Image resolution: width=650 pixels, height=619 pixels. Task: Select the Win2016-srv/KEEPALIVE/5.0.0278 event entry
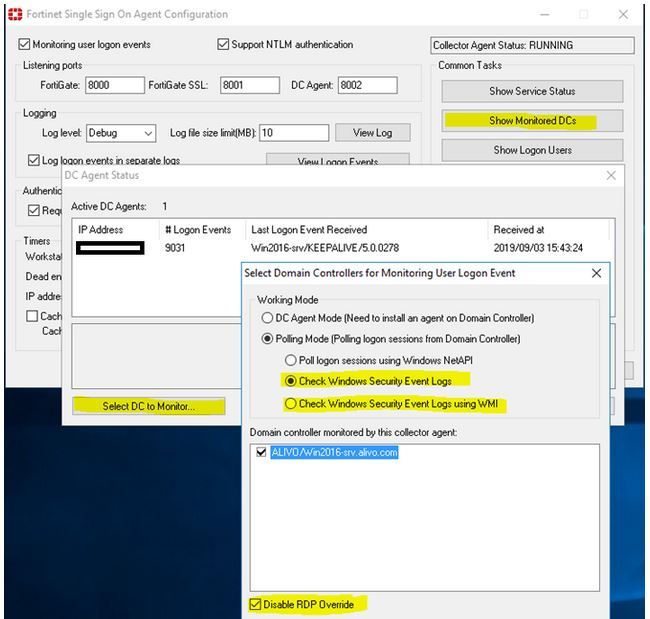325,248
